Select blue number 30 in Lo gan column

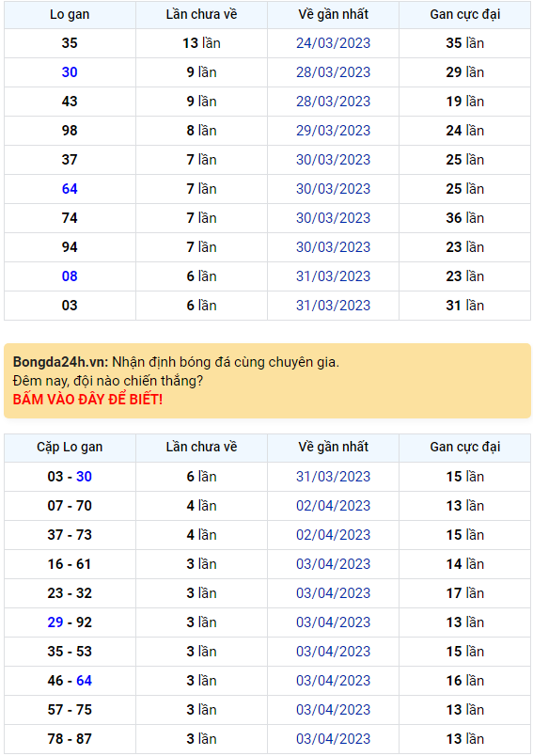(70, 72)
